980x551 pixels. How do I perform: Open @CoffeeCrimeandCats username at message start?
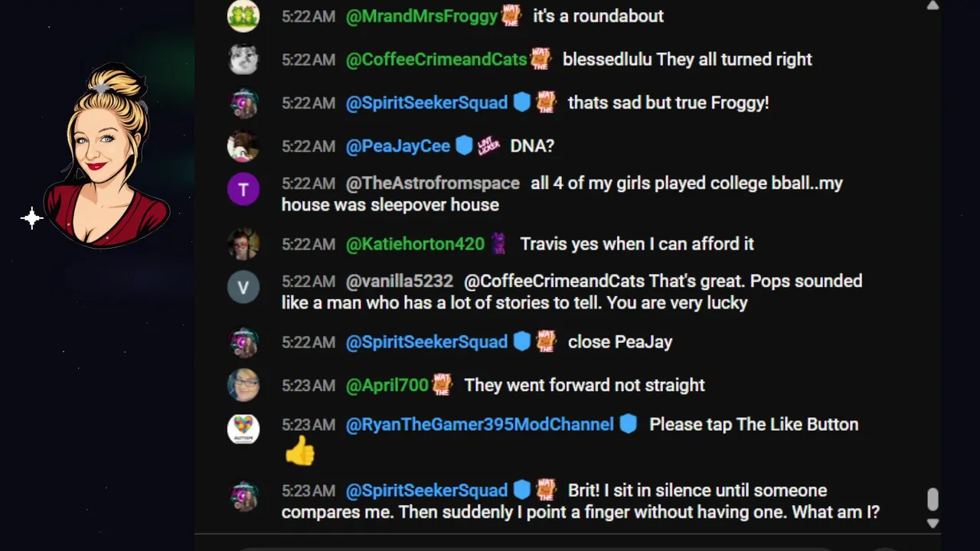tap(436, 59)
